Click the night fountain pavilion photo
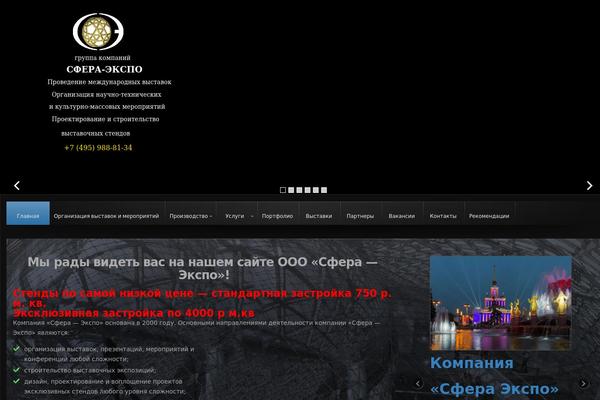This screenshot has width=600, height=400. tap(501, 303)
